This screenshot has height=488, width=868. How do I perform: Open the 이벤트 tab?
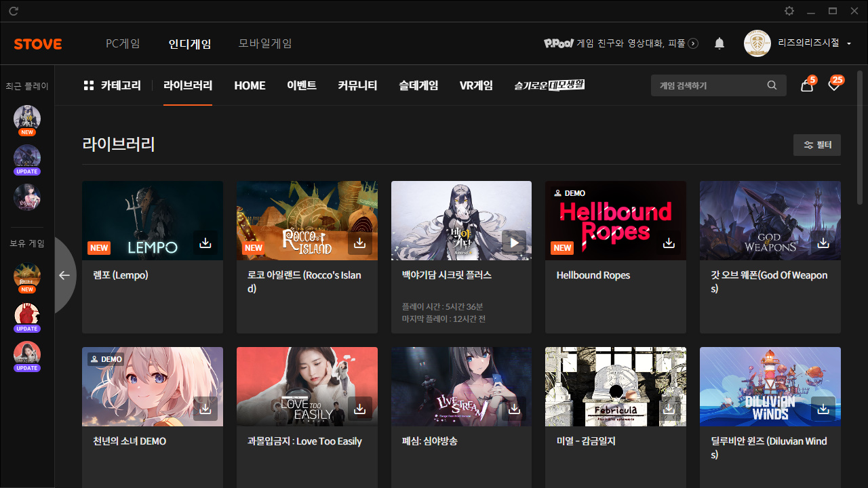coord(302,85)
